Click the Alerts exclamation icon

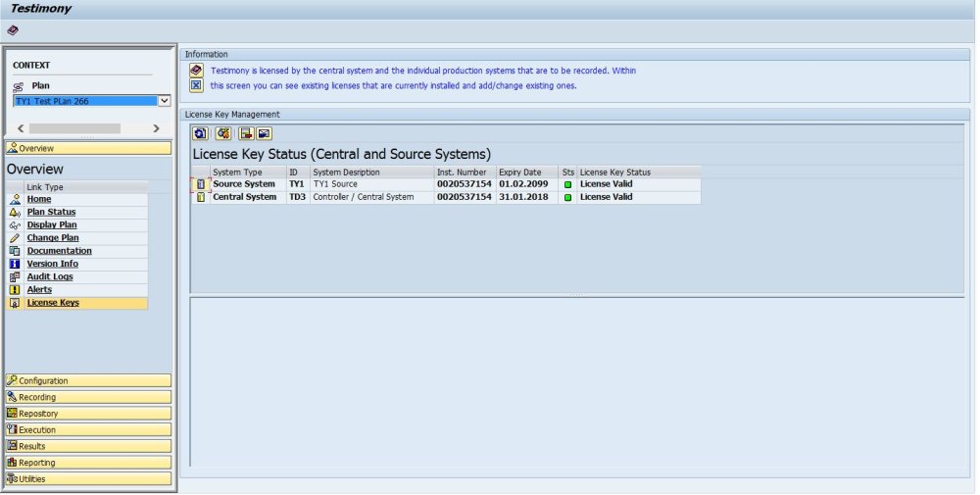click(x=15, y=290)
